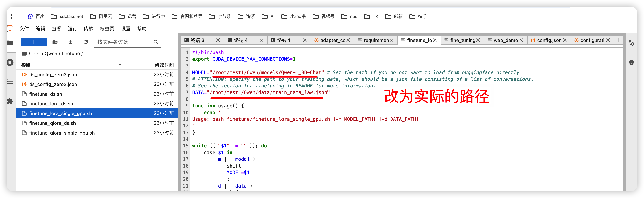This screenshot has width=644, height=198.
Task: Open the running terminals and kernels sidebar
Action: 10,62
